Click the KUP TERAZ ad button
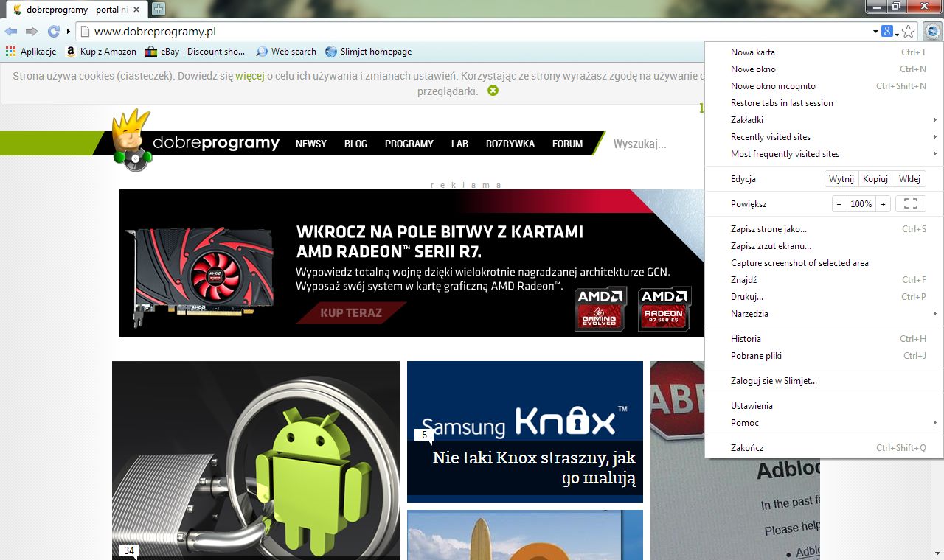Screen dimensions: 944x560 [x=351, y=312]
